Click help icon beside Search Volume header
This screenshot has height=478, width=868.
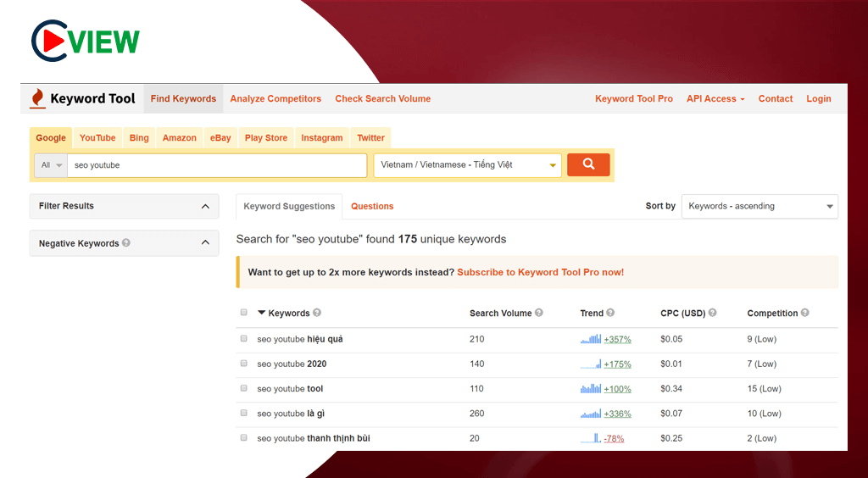(x=538, y=313)
